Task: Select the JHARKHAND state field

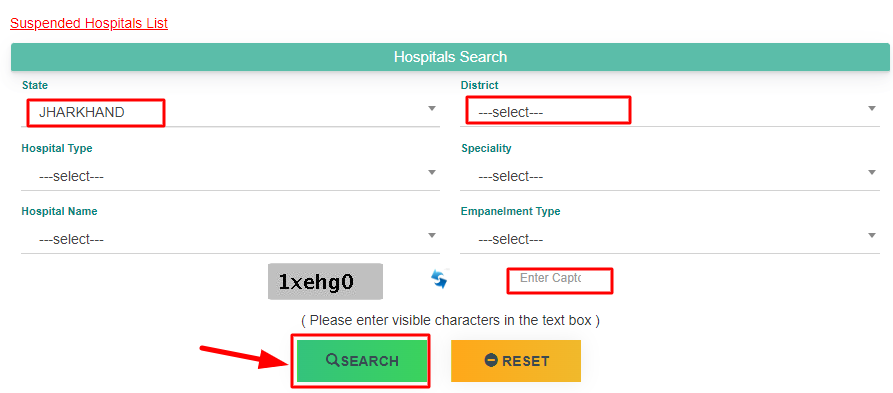Action: (230, 112)
